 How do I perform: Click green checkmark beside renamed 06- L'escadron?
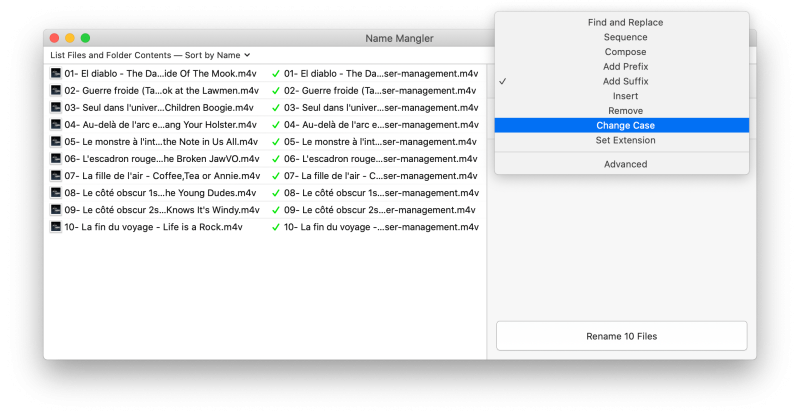pyautogui.click(x=276, y=159)
